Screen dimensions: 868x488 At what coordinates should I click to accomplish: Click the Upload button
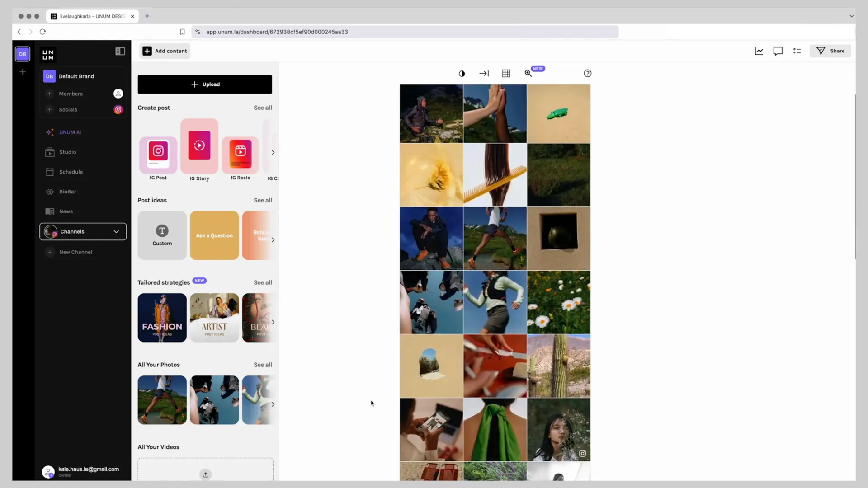click(x=204, y=84)
